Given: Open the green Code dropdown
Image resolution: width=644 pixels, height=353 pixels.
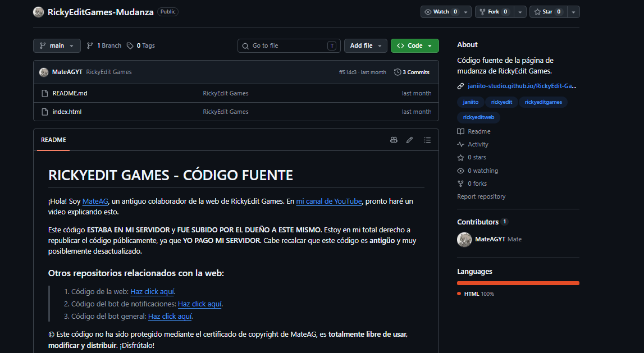Looking at the screenshot, I should pos(415,45).
